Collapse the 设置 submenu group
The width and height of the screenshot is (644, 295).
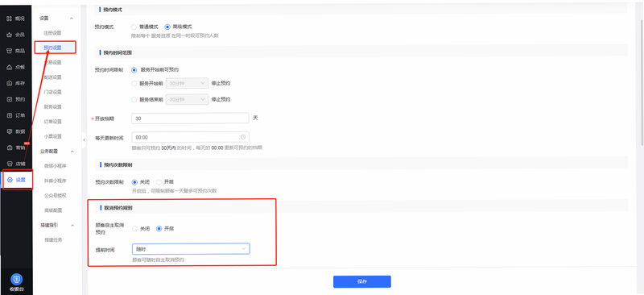tap(72, 19)
